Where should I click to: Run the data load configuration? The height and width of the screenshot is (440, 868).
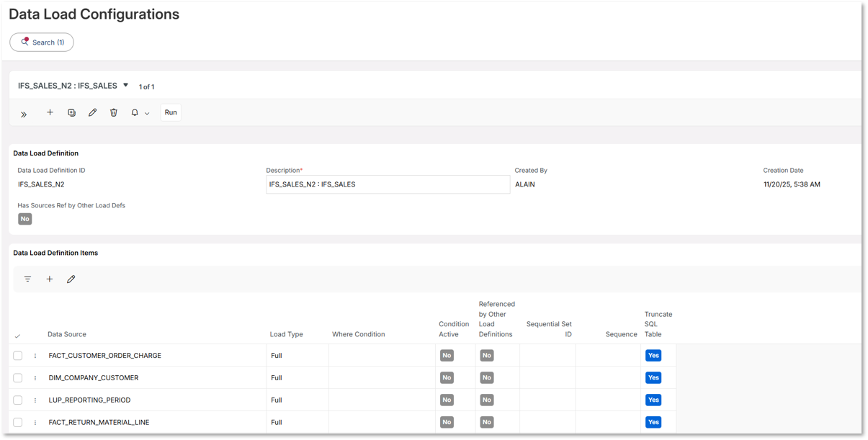(x=171, y=112)
